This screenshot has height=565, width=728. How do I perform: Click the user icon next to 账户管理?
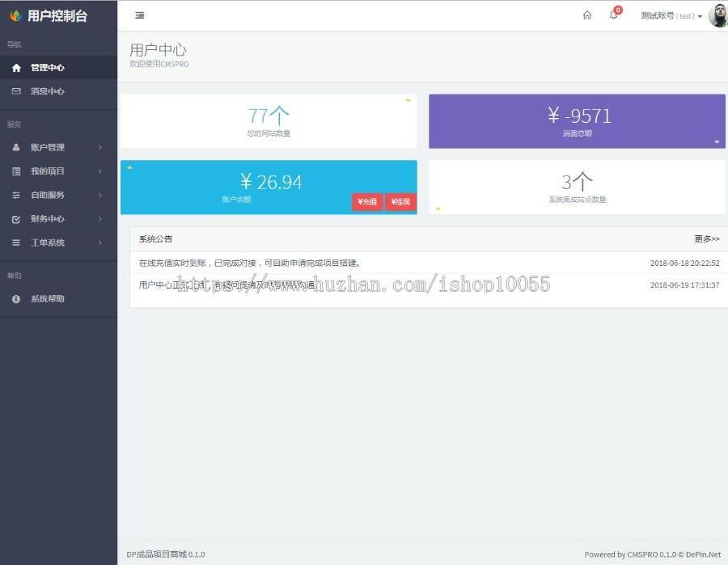16,148
